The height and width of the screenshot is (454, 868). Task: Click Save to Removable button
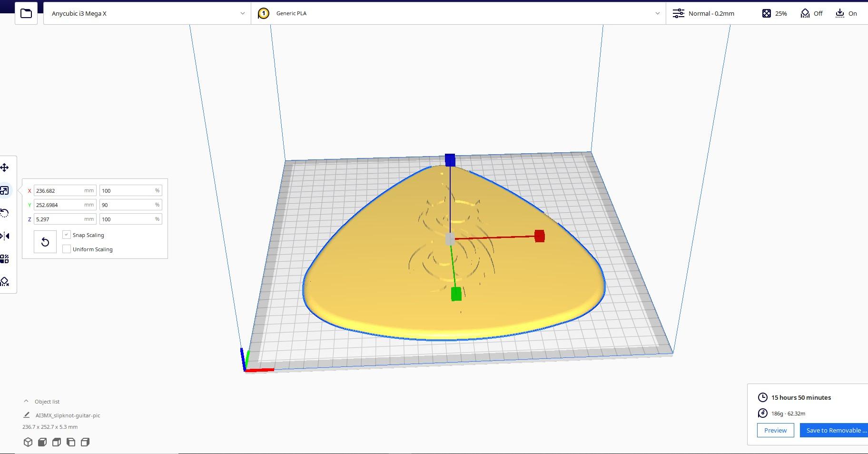(x=834, y=430)
